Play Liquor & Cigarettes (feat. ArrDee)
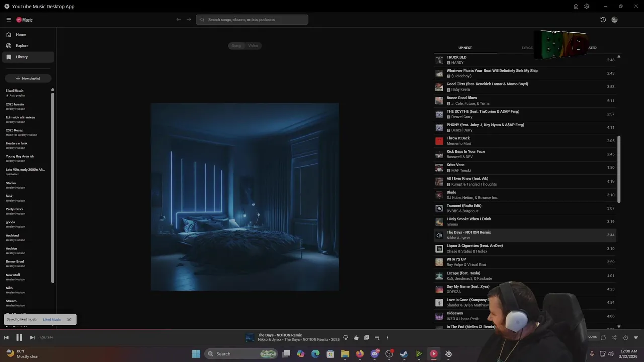The height and width of the screenshot is (362, 644). pos(525,248)
